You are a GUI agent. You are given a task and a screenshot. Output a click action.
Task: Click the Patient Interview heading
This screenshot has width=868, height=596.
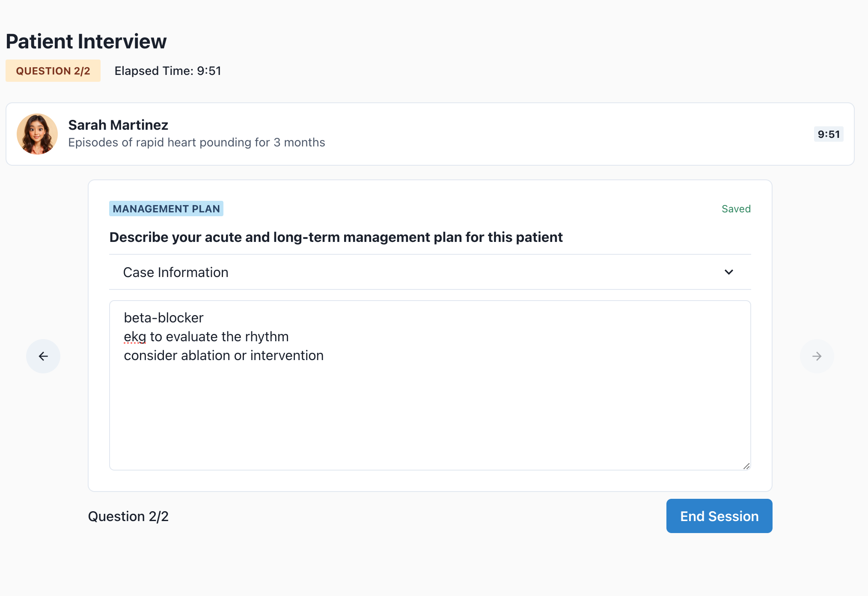(86, 42)
